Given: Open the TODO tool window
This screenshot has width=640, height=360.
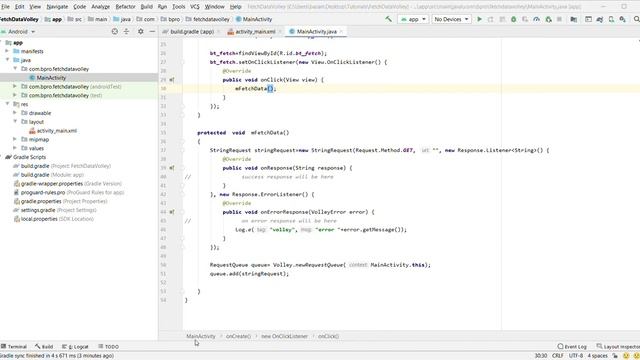Looking at the screenshot, I should [109, 347].
